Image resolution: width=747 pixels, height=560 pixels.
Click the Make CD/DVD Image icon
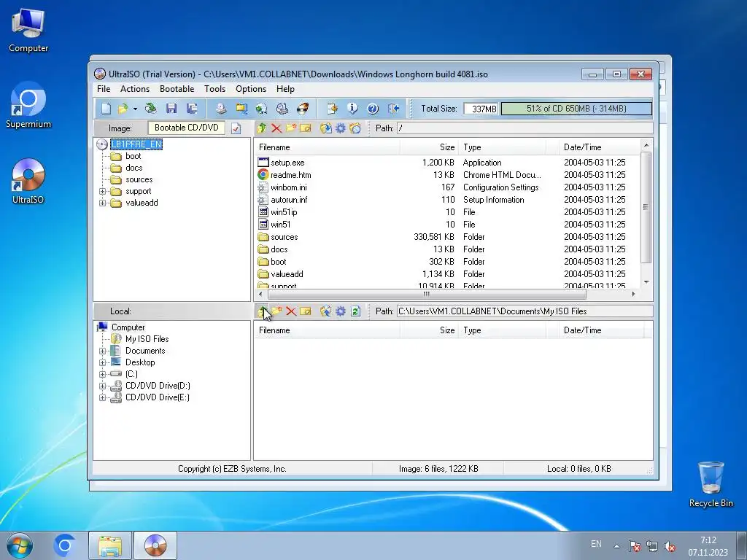pos(220,109)
